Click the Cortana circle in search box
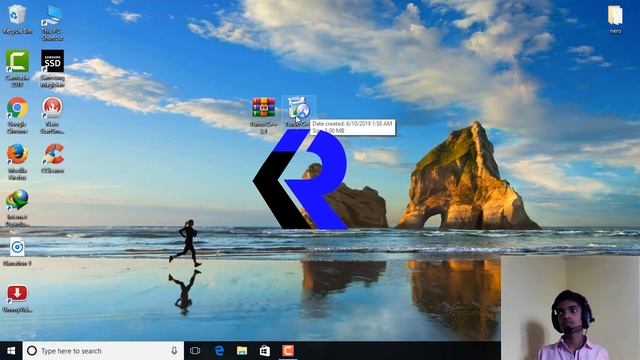Screen dimensions: 640x360 tap(32, 351)
